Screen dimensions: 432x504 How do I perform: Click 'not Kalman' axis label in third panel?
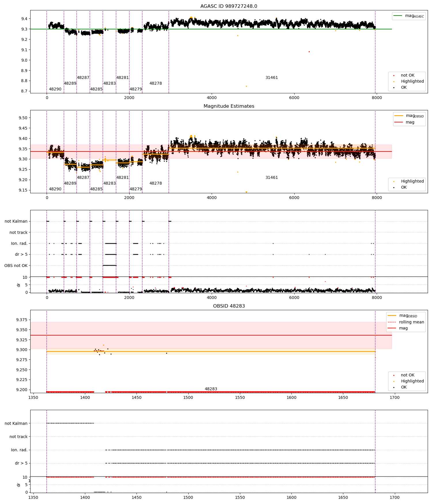[x=16, y=221]
